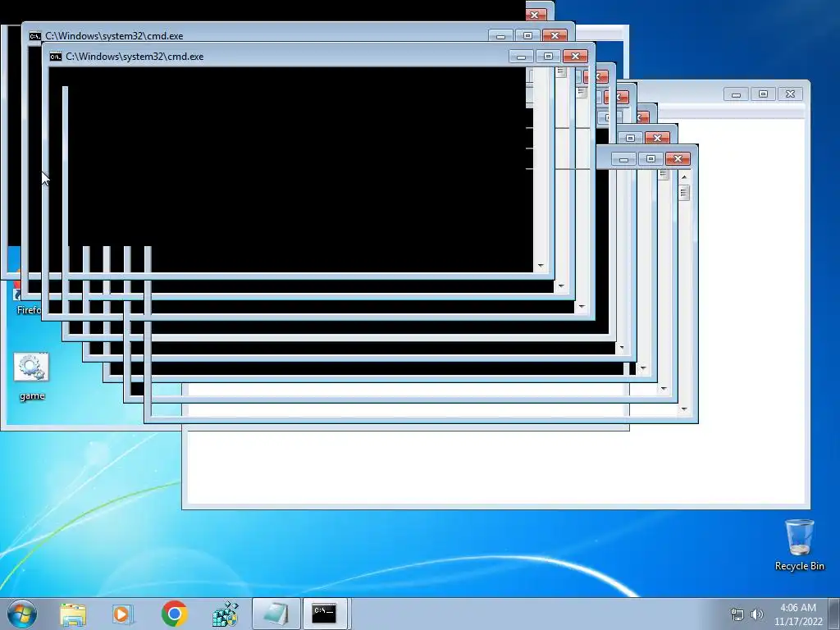840x630 pixels.
Task: Maximize the second cmd.exe window behind
Action: 527,36
